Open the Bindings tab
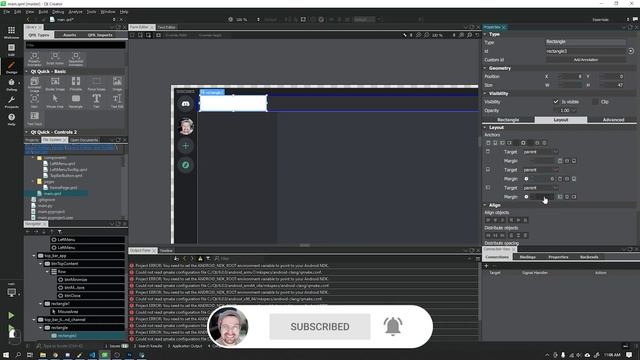Screen dimensions: 640x360 (528, 257)
